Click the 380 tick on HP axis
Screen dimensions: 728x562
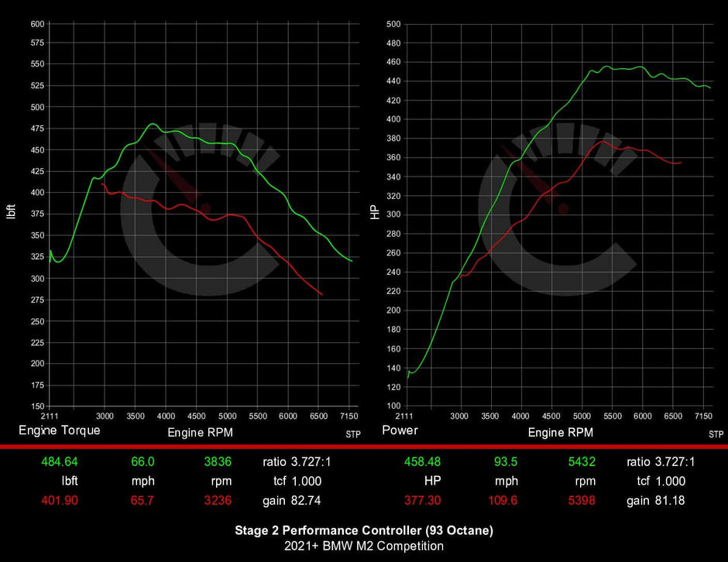[x=393, y=139]
